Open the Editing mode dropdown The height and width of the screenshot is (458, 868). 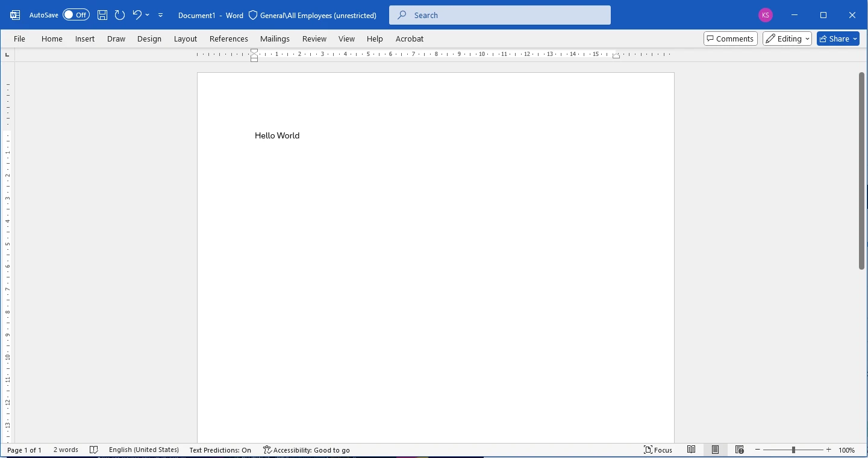(x=787, y=39)
